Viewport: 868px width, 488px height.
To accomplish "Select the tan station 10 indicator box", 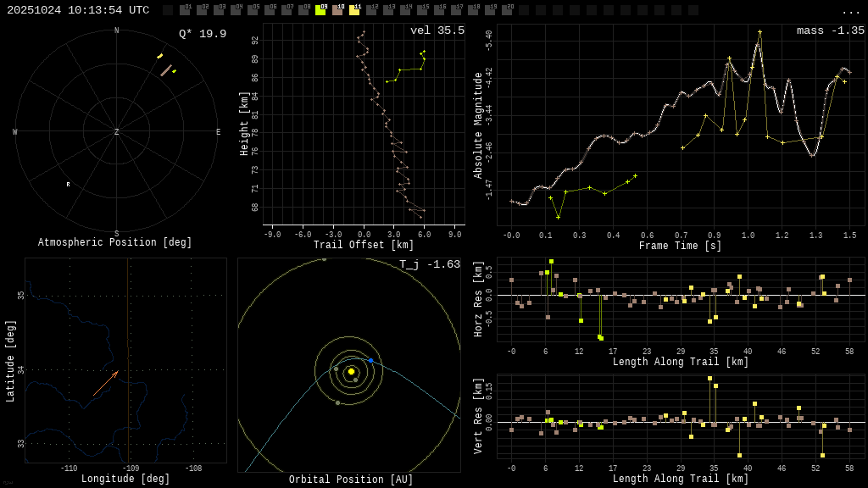I will point(337,10).
